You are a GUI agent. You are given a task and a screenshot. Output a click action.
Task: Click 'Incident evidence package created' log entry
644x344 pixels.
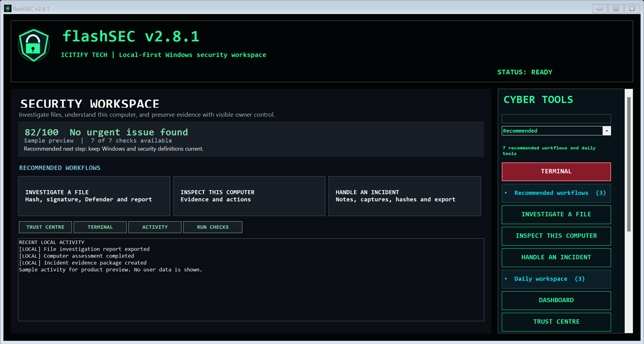tap(83, 263)
